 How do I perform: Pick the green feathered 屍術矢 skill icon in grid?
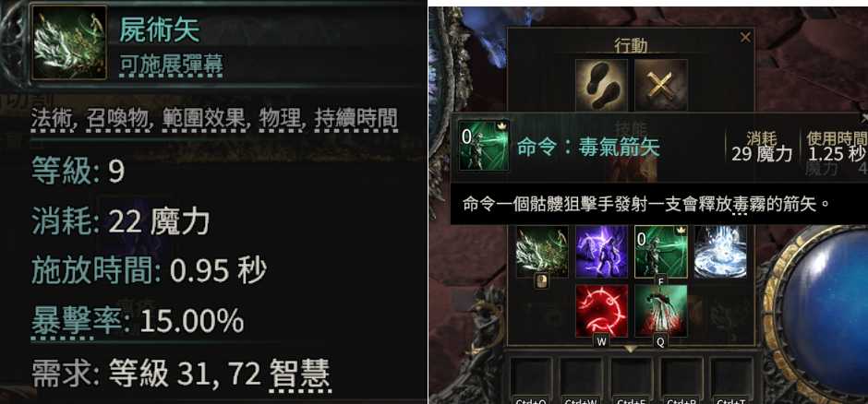pos(543,252)
